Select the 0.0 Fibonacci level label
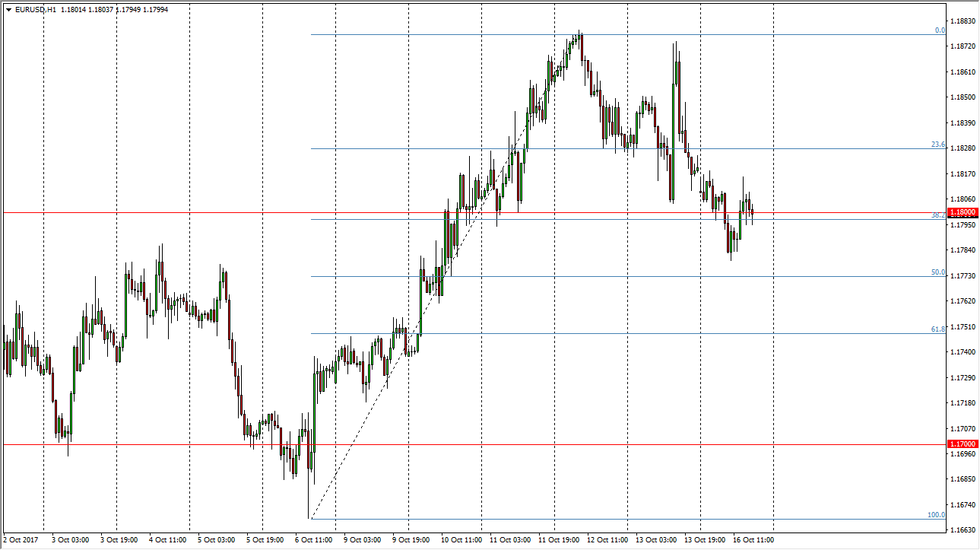Image resolution: width=980 pixels, height=550 pixels. 939,30
